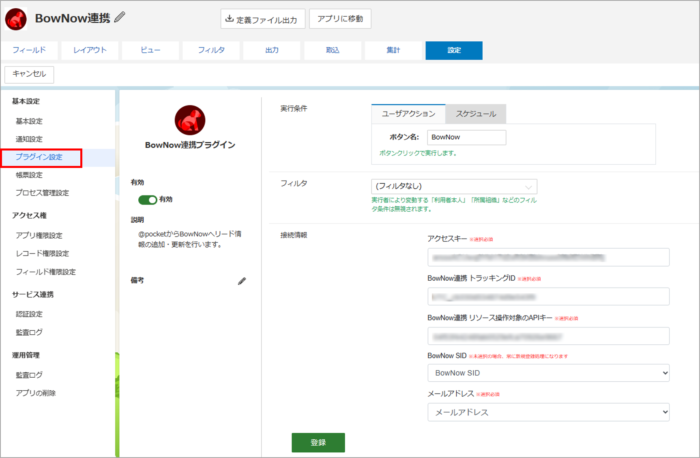
Task: Toggle the 有効 switch off
Action: 147,200
